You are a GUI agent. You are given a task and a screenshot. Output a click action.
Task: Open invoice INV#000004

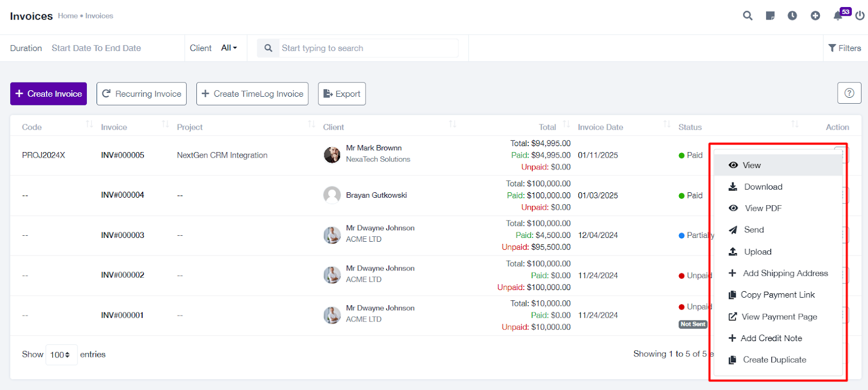click(123, 195)
